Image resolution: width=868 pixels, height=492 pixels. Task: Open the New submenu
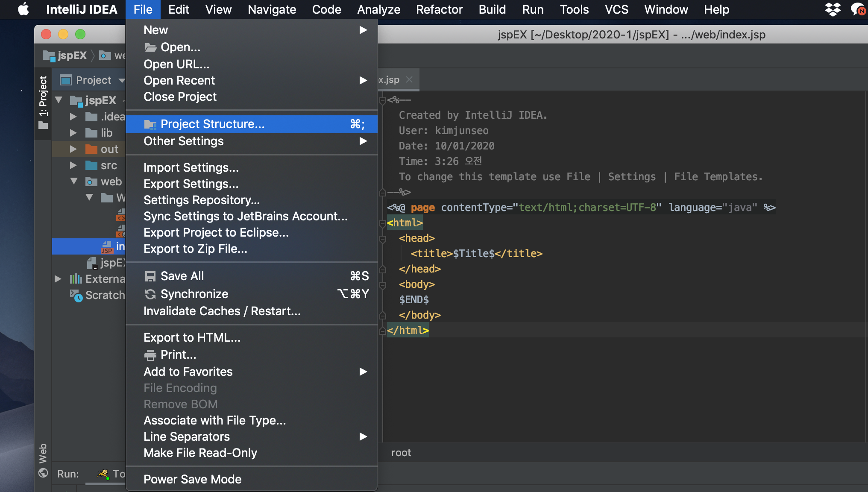(x=252, y=30)
